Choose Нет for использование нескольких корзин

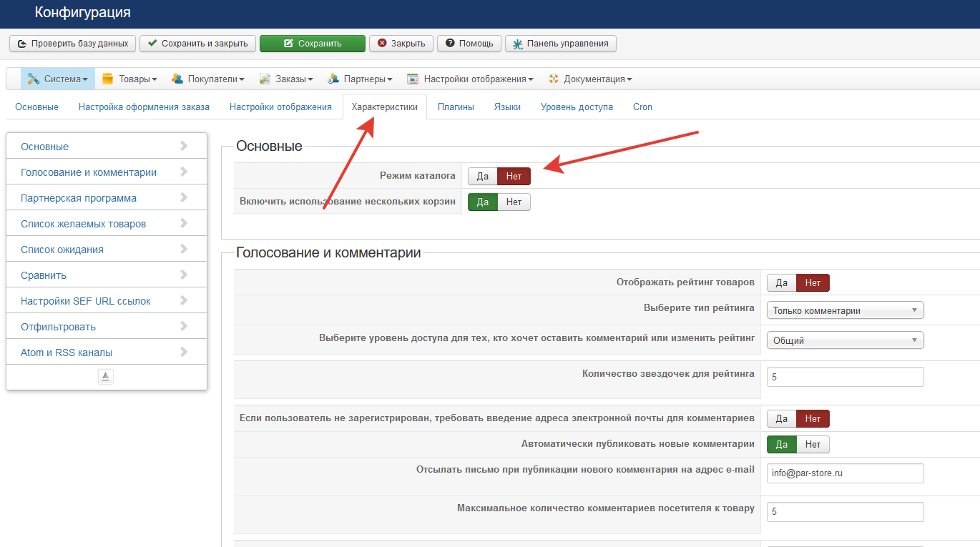click(514, 202)
